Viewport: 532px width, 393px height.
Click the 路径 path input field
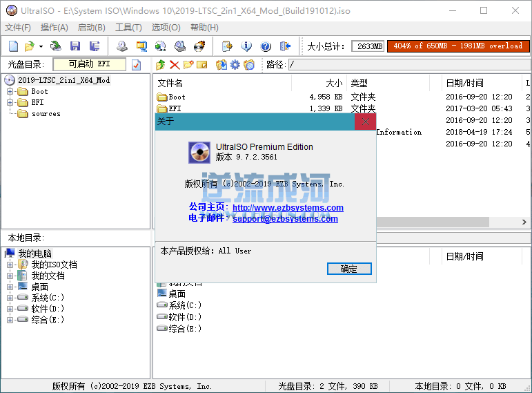click(x=410, y=64)
